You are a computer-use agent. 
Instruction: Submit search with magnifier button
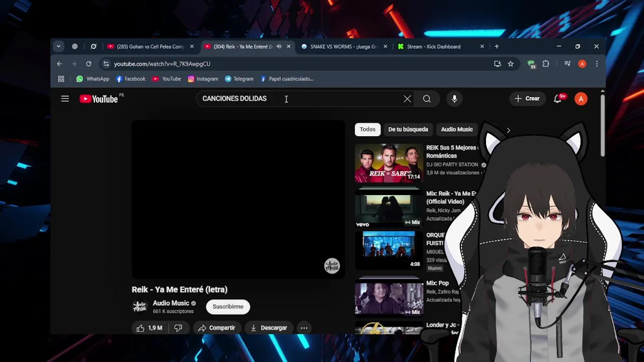coord(427,99)
